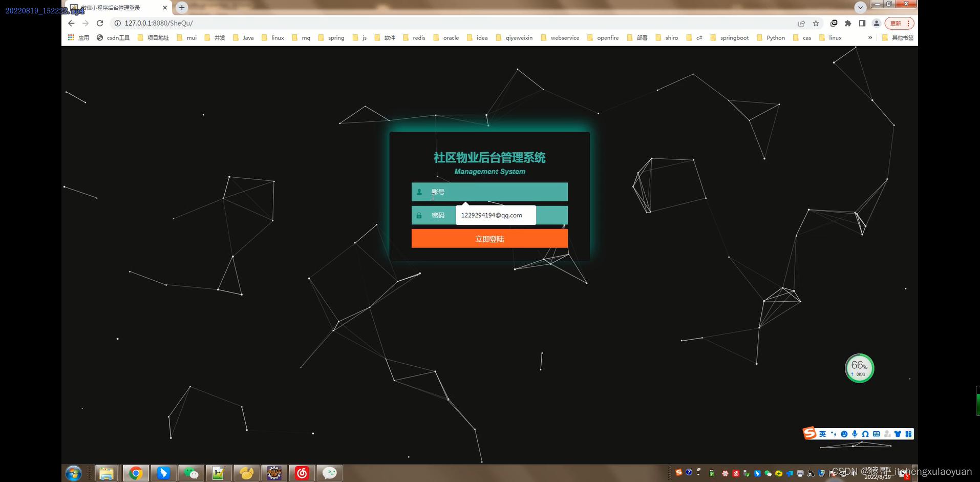
Task: Open the spring bookmark folder
Action: (x=331, y=37)
